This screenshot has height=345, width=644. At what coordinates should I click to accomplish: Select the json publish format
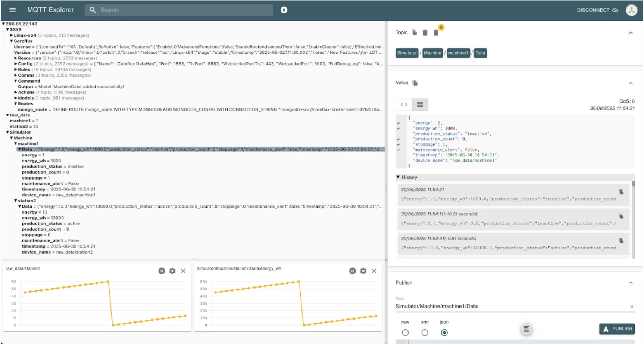click(444, 332)
